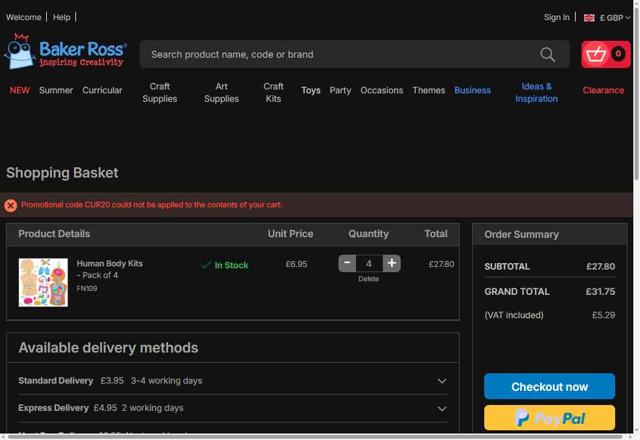Open the Craft Kits menu
Viewport: 640px width, 440px height.
(x=273, y=93)
